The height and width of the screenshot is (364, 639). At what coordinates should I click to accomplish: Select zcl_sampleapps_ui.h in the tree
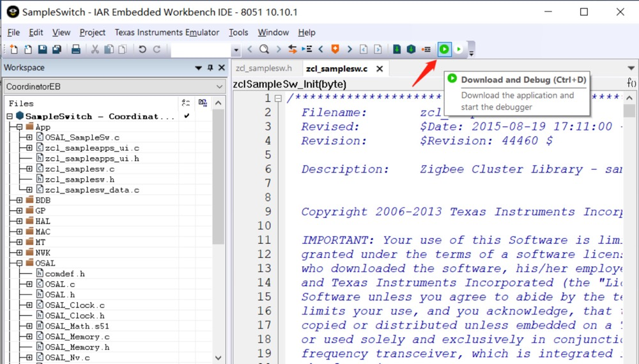click(x=92, y=158)
